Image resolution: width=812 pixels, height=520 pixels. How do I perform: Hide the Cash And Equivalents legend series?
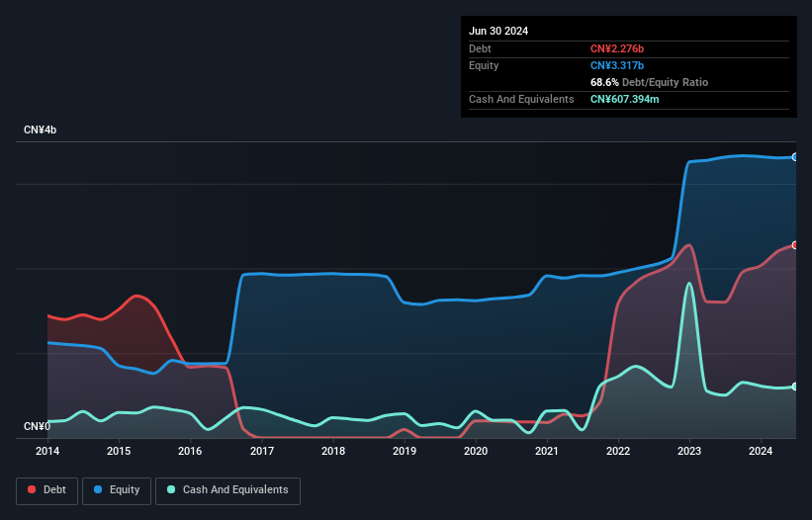226,490
